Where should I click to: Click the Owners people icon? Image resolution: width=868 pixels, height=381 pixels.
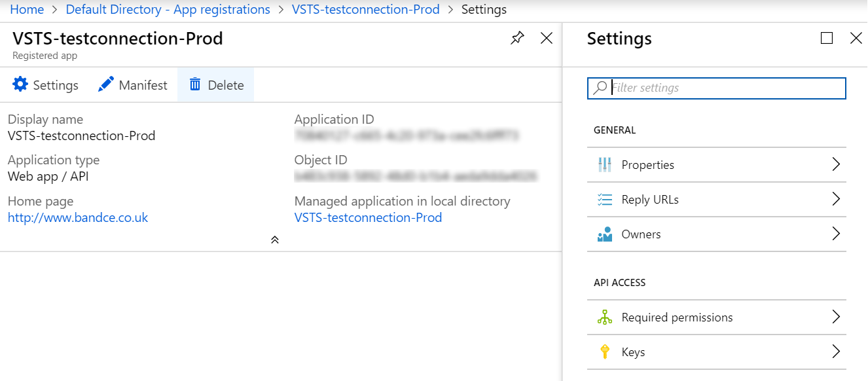point(605,234)
